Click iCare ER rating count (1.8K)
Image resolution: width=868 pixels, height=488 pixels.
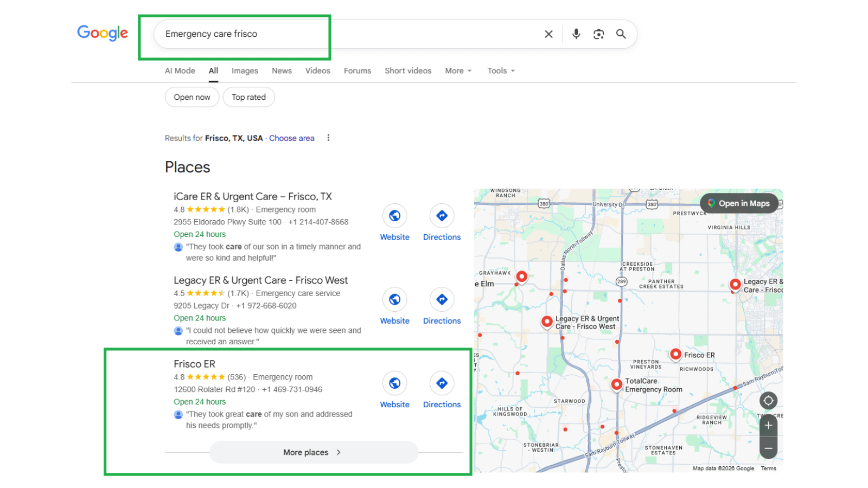[238, 210]
